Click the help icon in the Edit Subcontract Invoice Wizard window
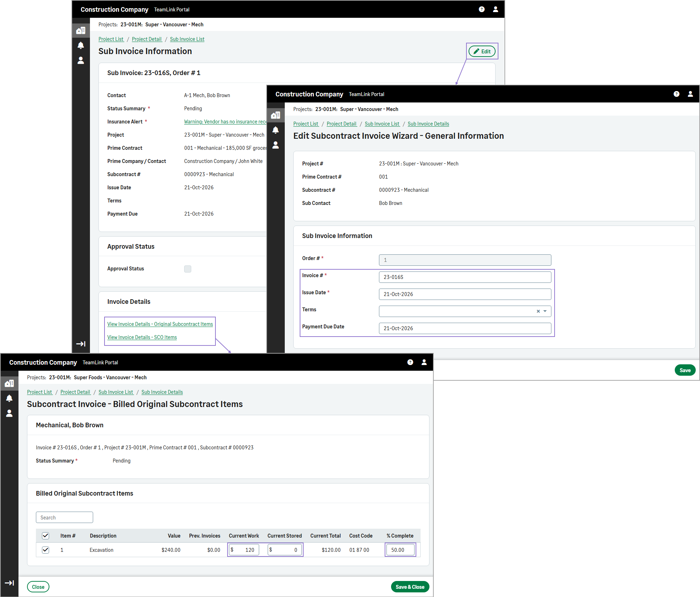Screen dimensions: 700x597 point(677,94)
